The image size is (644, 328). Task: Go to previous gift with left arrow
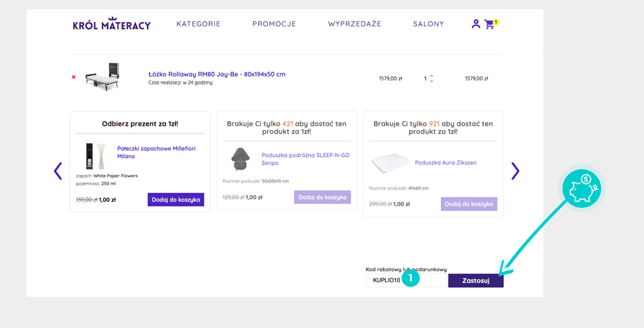point(58,171)
